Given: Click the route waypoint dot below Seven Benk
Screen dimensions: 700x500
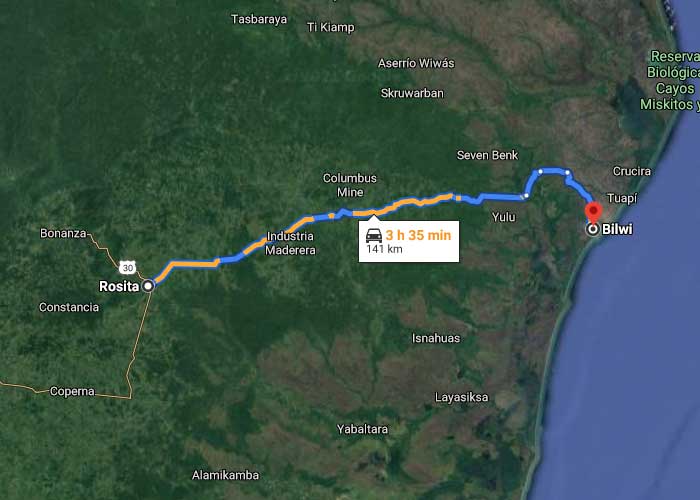Looking at the screenshot, I should (540, 171).
